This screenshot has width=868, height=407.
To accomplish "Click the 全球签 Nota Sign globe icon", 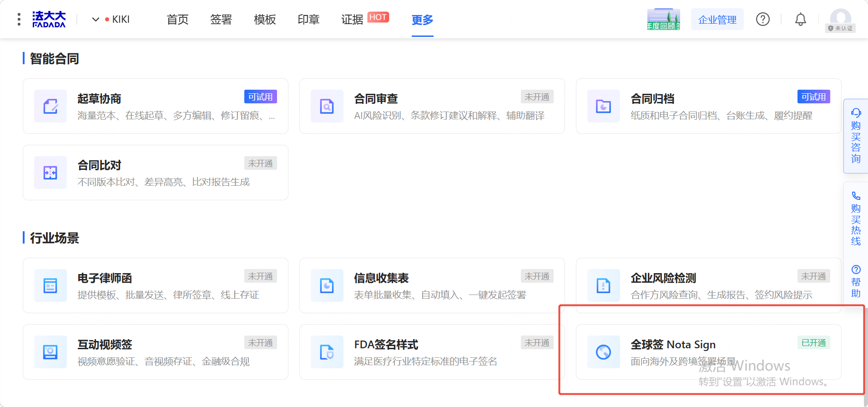I will tap(604, 352).
